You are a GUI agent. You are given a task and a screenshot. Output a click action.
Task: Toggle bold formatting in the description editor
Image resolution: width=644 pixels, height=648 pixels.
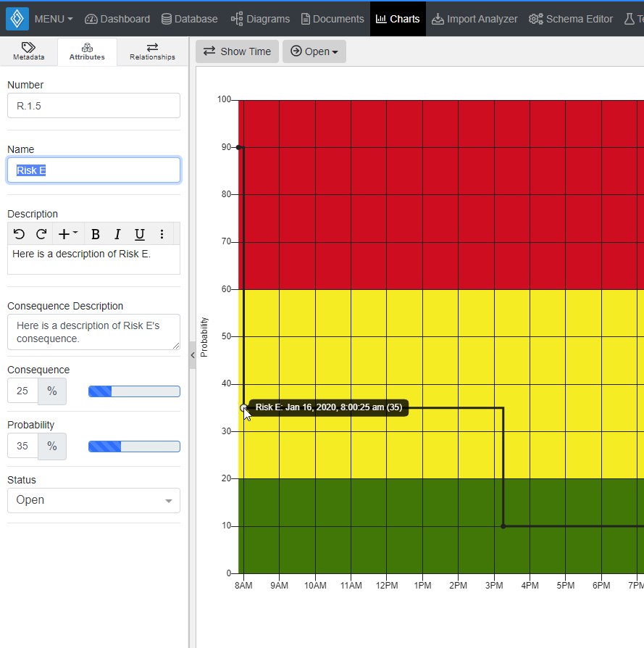95,234
